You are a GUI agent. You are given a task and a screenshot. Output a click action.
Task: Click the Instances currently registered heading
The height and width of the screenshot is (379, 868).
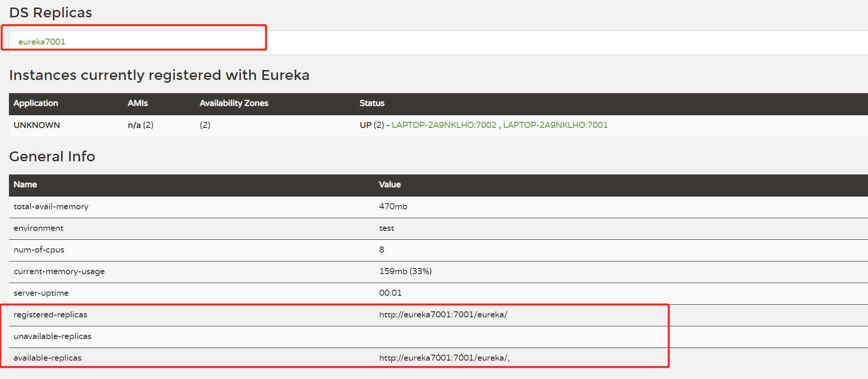coord(159,75)
